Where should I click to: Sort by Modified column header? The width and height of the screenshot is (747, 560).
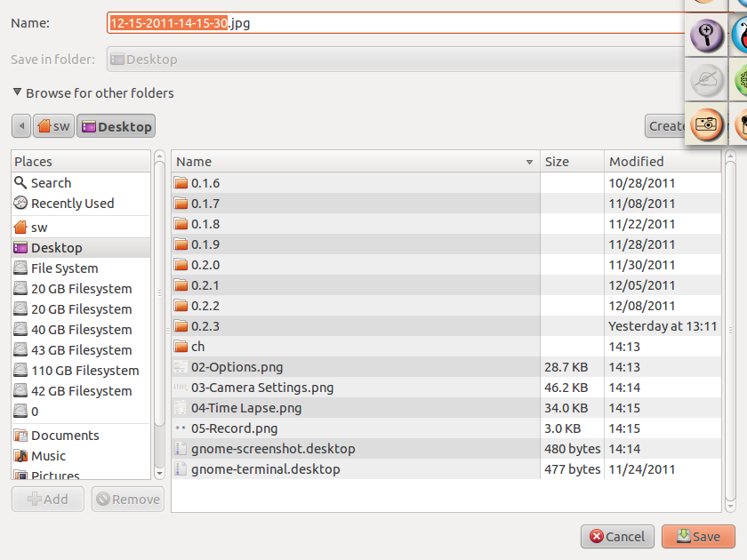[663, 162]
